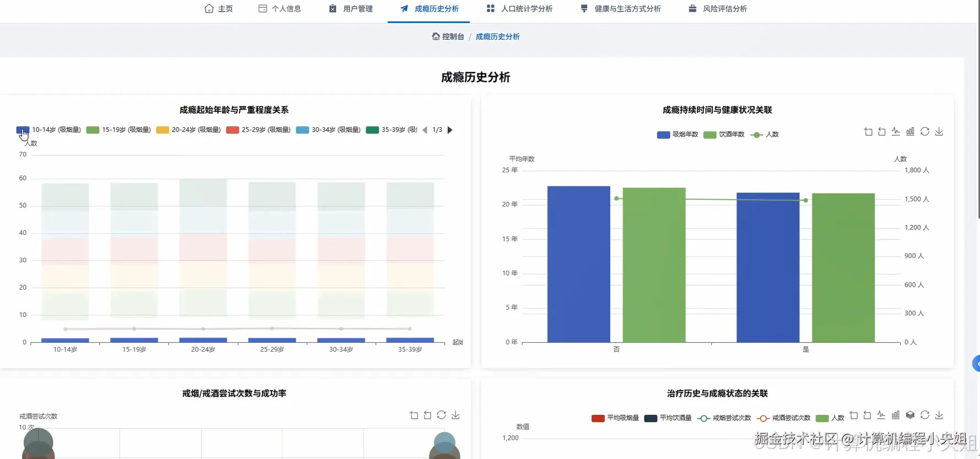Switch 治疗历史 chart to bar view

(x=896, y=415)
